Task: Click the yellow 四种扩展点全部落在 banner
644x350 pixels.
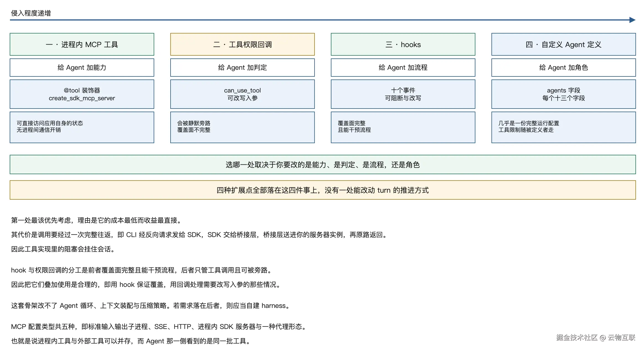Action: [323, 190]
